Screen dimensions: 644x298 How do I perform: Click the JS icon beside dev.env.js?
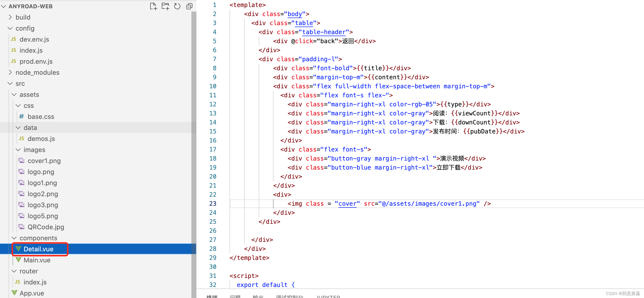tap(14, 39)
